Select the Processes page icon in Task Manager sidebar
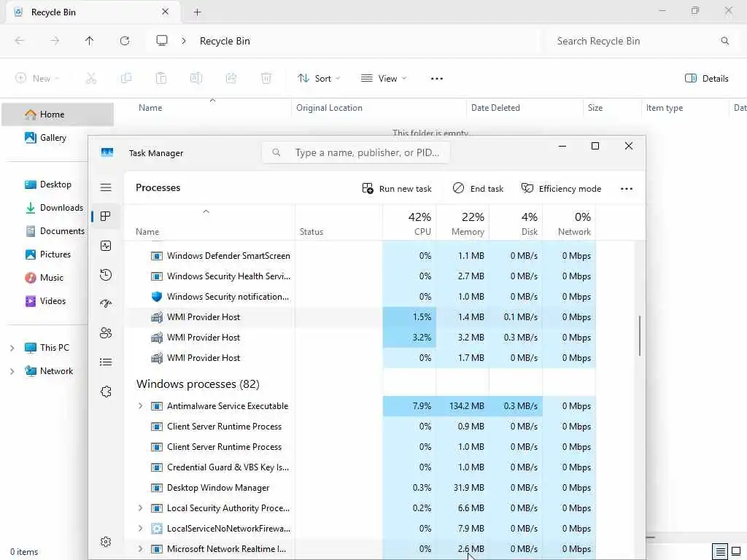Viewport: 747px width, 560px height. [x=106, y=217]
